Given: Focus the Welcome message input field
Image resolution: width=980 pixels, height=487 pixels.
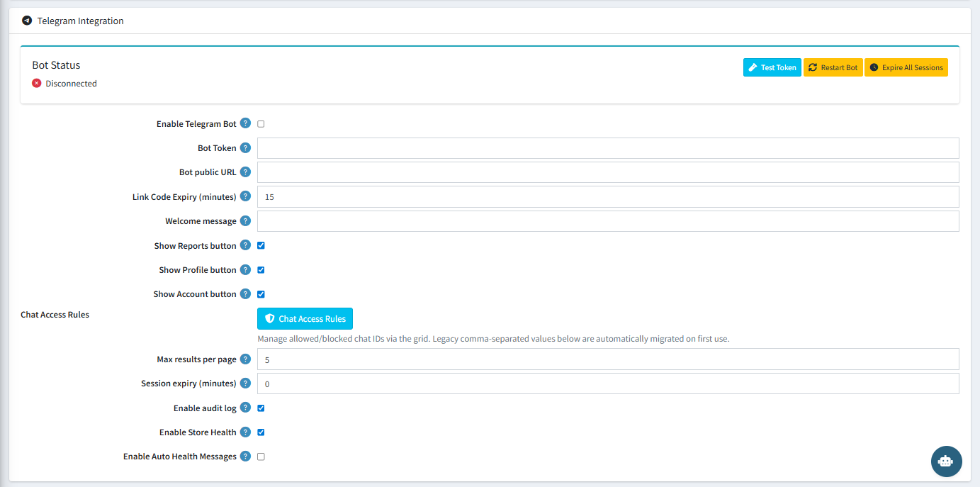Looking at the screenshot, I should click(x=608, y=221).
